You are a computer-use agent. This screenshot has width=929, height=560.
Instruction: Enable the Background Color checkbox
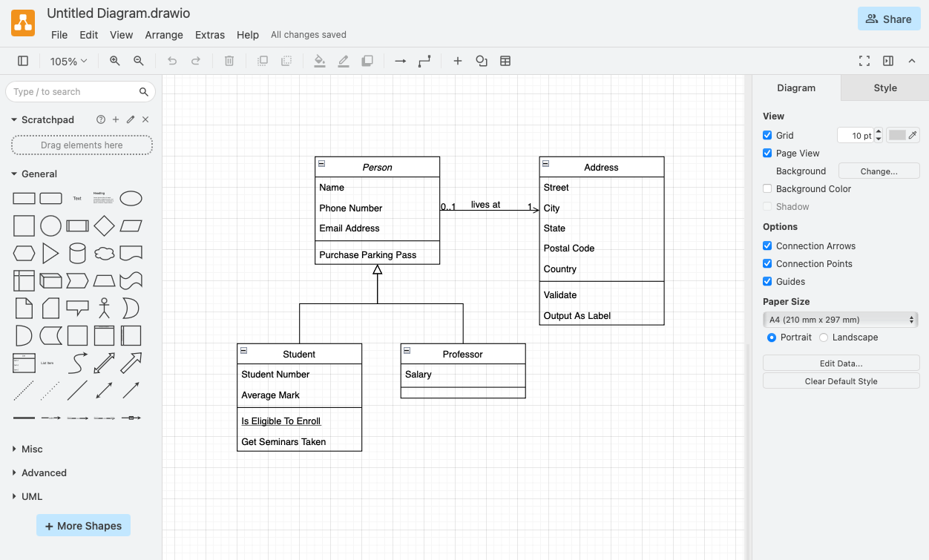767,188
